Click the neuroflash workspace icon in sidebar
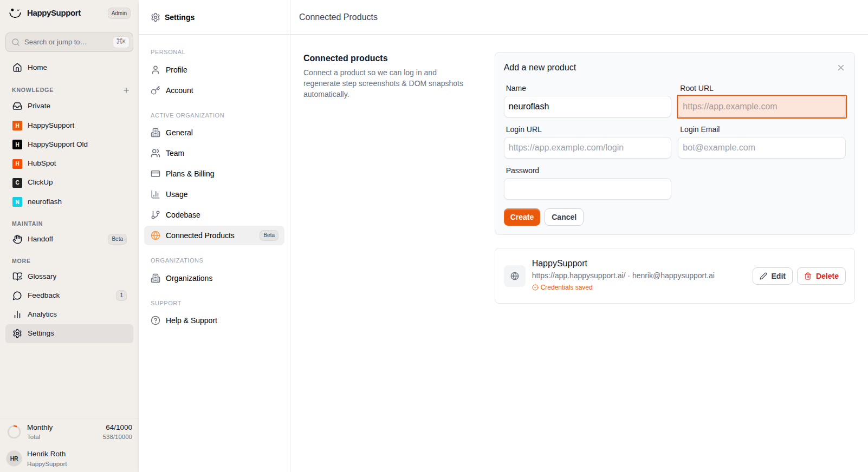This screenshot has width=868, height=472. [17, 202]
